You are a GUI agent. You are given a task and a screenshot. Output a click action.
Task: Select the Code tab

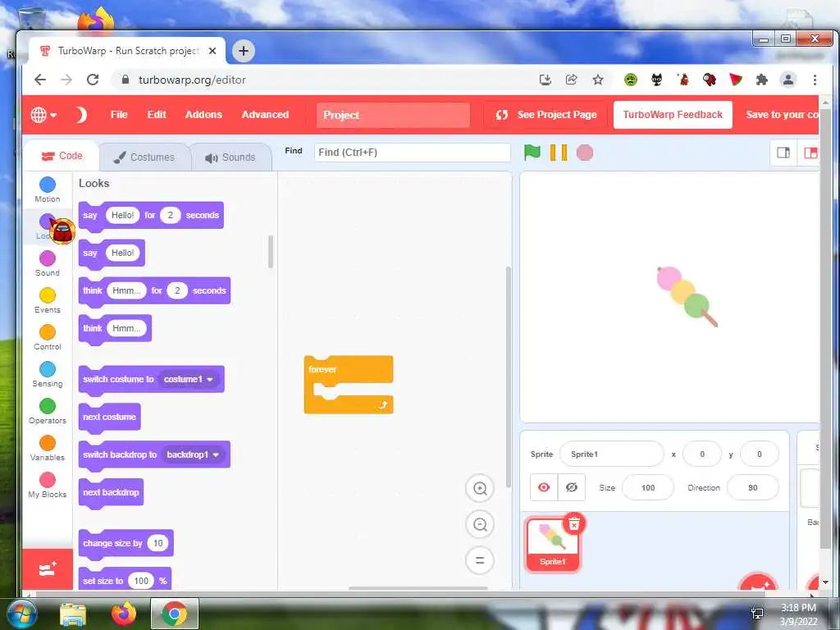tap(62, 156)
